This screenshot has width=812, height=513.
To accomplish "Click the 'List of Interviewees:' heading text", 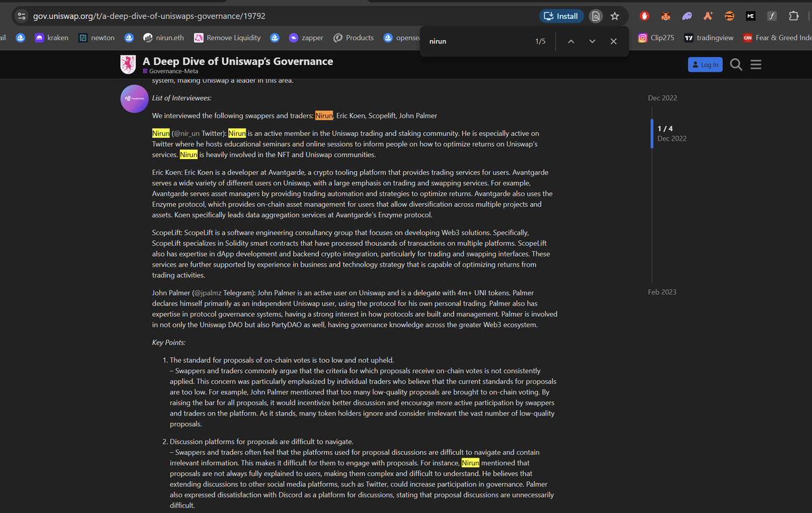I will (182, 98).
